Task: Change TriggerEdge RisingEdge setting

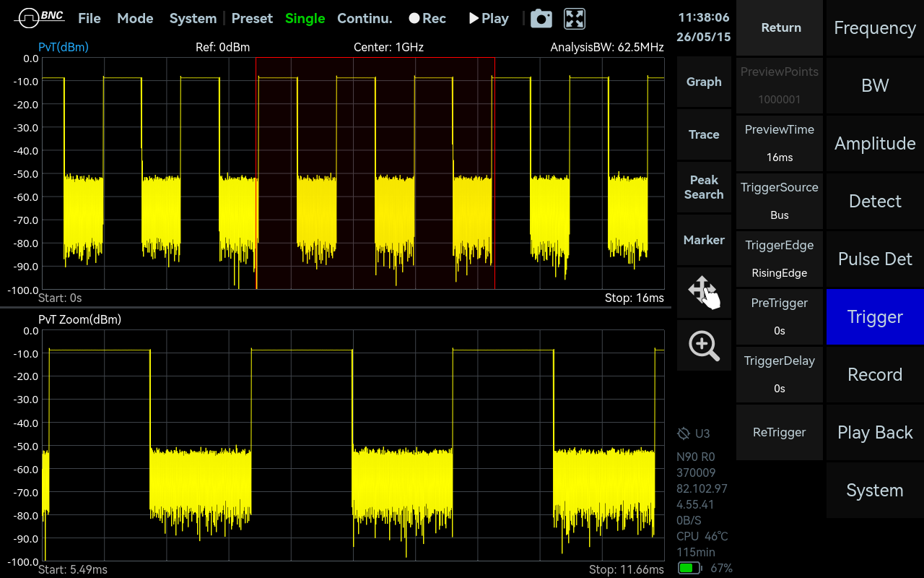Action: tap(780, 259)
